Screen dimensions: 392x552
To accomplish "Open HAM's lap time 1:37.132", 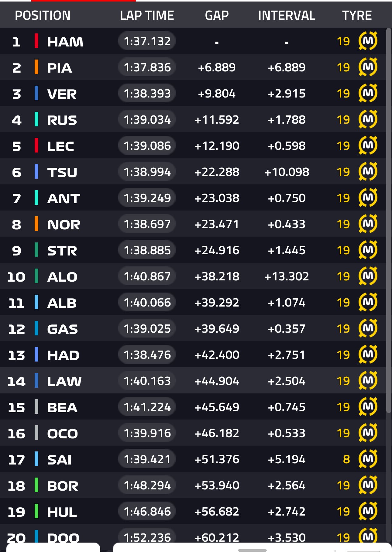I will click(147, 41).
